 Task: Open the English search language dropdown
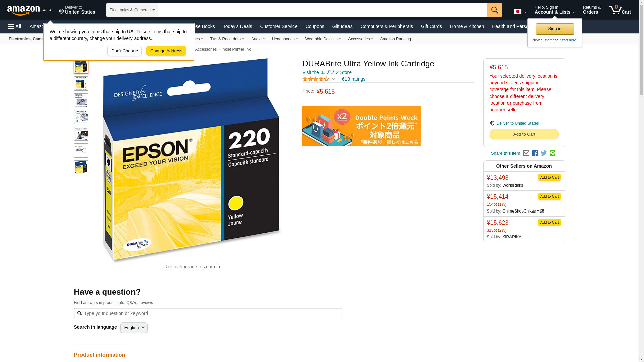pyautogui.click(x=134, y=328)
